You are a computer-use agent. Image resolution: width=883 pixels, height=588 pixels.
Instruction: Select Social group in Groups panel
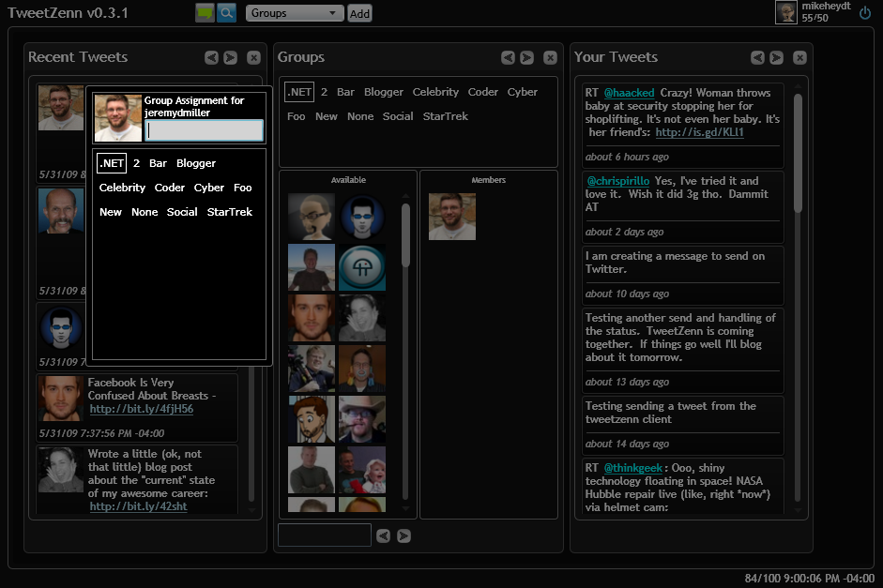point(398,116)
